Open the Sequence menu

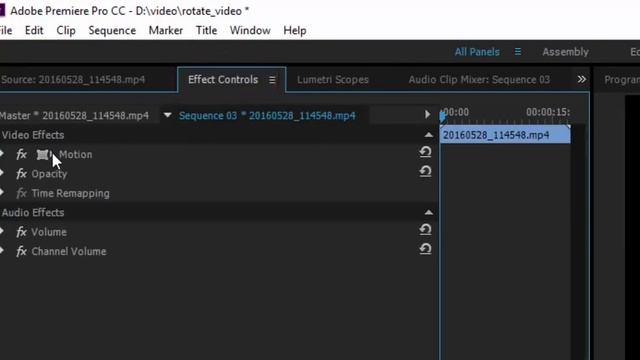112,31
